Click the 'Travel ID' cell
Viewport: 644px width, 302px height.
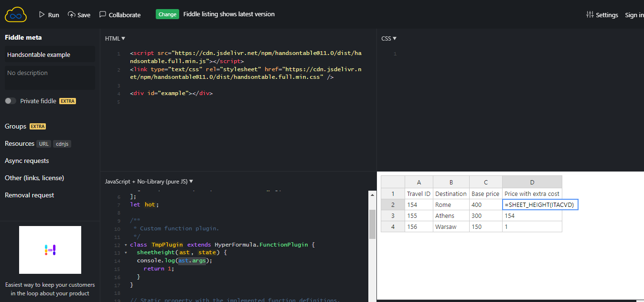(x=419, y=194)
